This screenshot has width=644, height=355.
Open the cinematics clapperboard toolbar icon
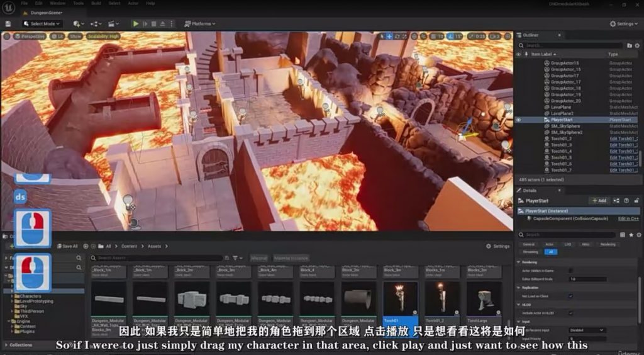113,24
